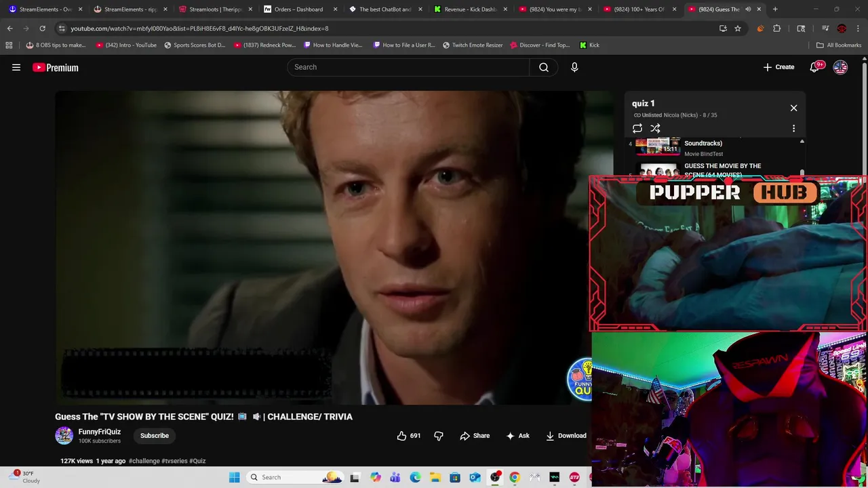Screen dimensions: 868x488
Task: Open the Twitch Emote Resizer bookmark
Action: (473, 45)
